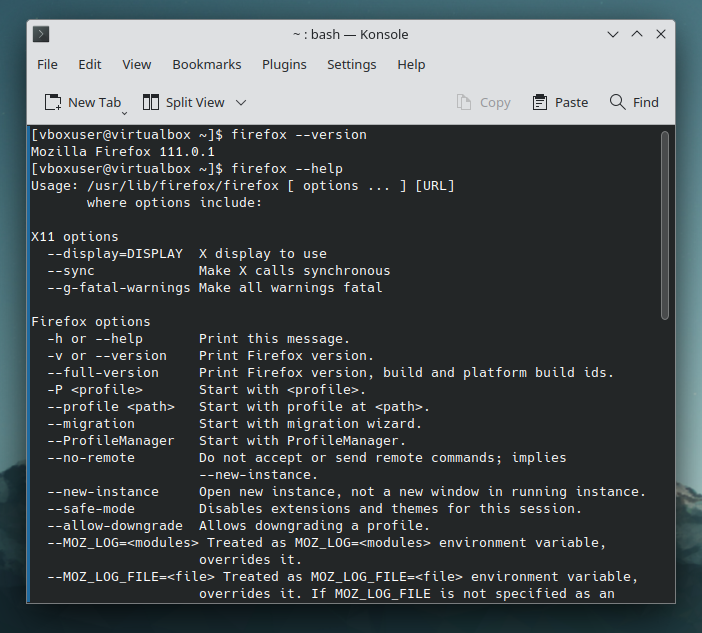702x633 pixels.
Task: Click the '-v or --version' option text
Action: point(107,356)
